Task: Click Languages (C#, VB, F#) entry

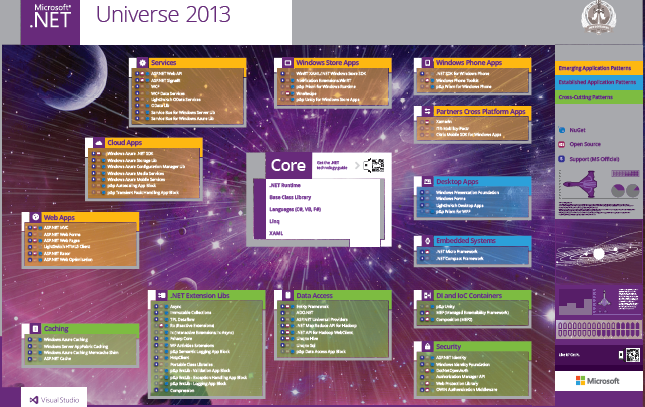Action: [x=295, y=209]
